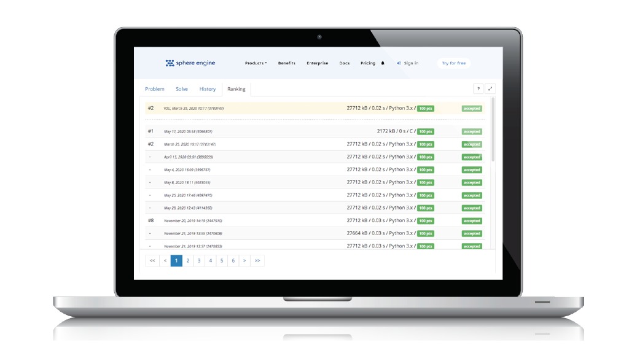Expand the Products dropdown menu

256,63
